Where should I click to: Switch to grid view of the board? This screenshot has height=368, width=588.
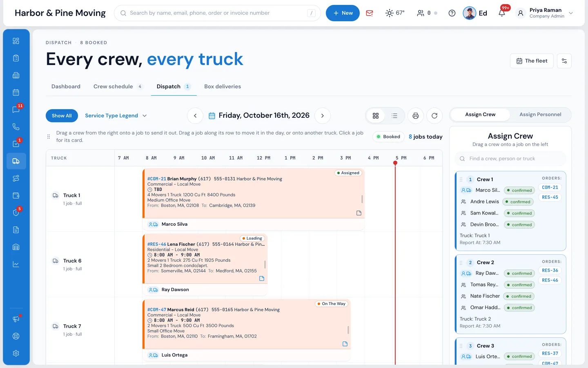tap(376, 116)
